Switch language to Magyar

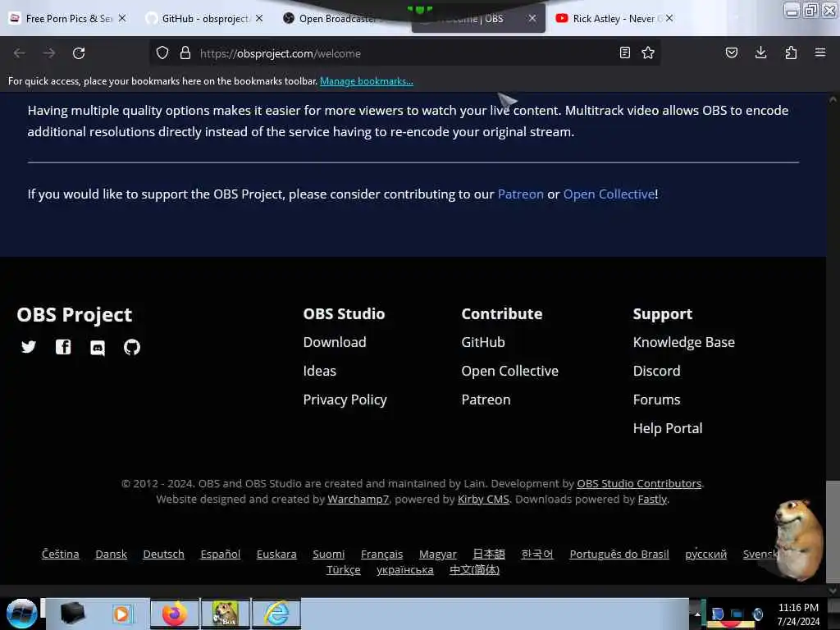[438, 554]
